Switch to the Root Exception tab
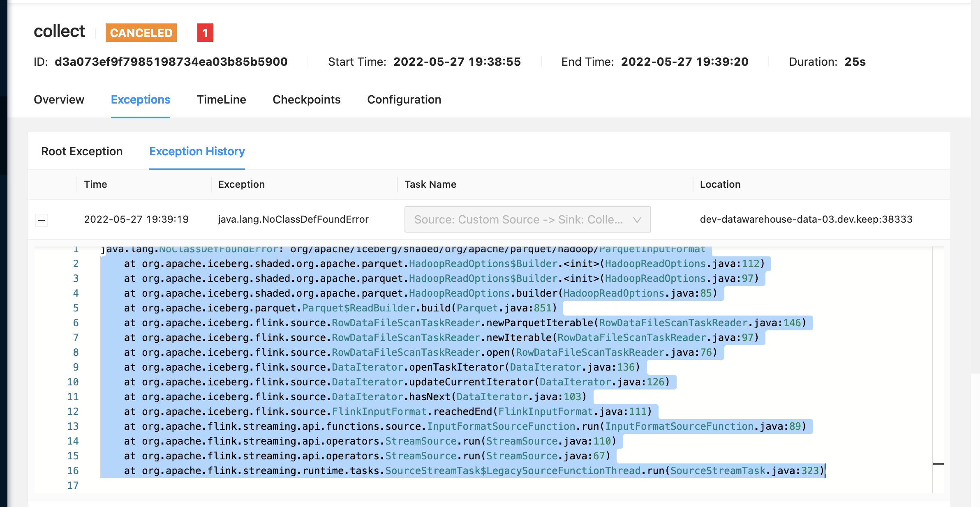 coord(82,152)
